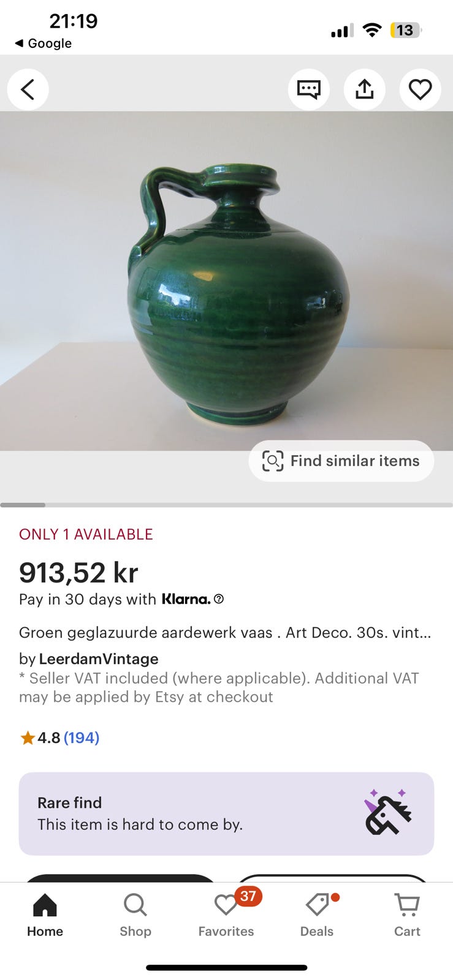Expand the truncated item title text
The width and height of the screenshot is (453, 980).
pos(225,633)
